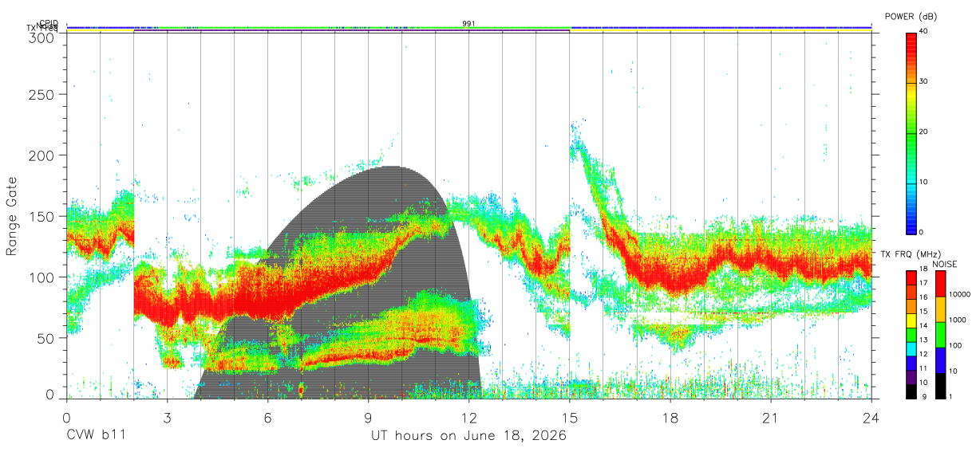Click the '6' tick on the UT hours axis

[x=267, y=418]
